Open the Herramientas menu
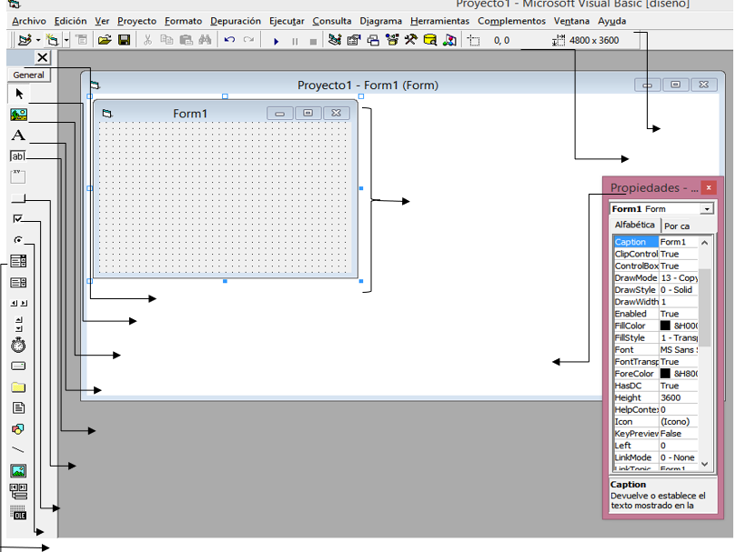The width and height of the screenshot is (756, 552). pos(439,20)
